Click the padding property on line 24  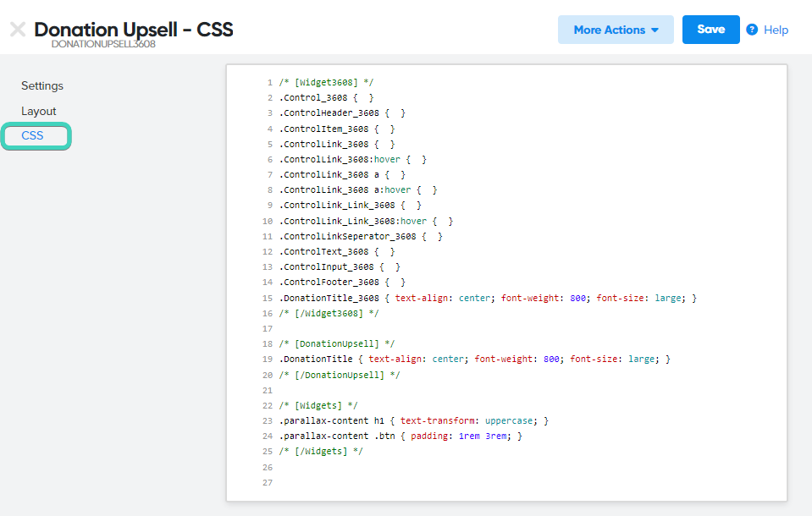click(429, 436)
